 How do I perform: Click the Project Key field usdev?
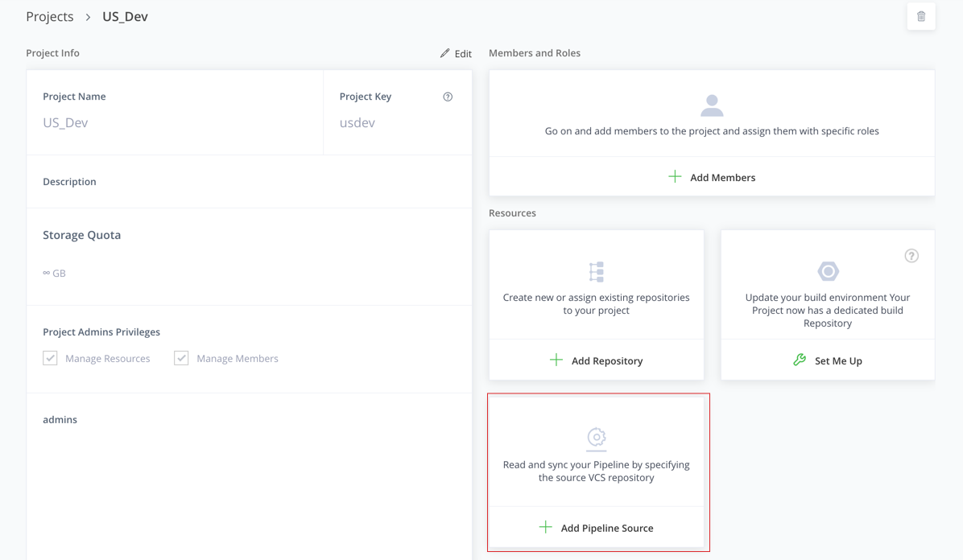click(x=358, y=123)
